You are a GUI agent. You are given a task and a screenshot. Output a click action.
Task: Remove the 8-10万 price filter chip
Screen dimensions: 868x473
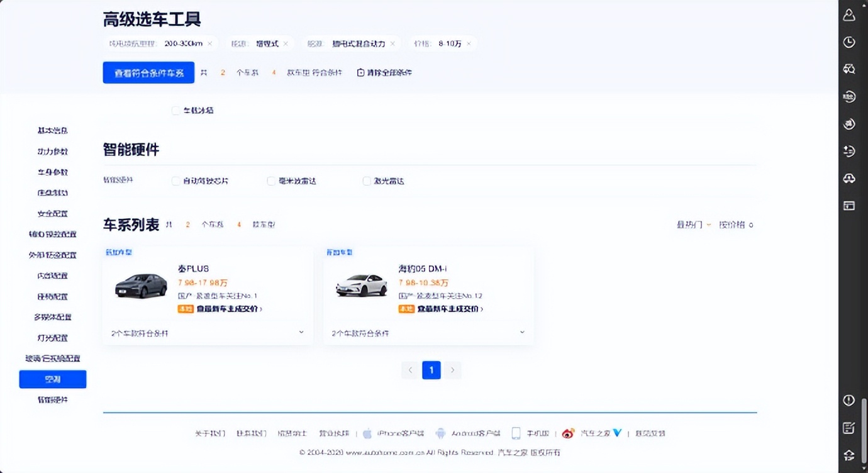468,44
